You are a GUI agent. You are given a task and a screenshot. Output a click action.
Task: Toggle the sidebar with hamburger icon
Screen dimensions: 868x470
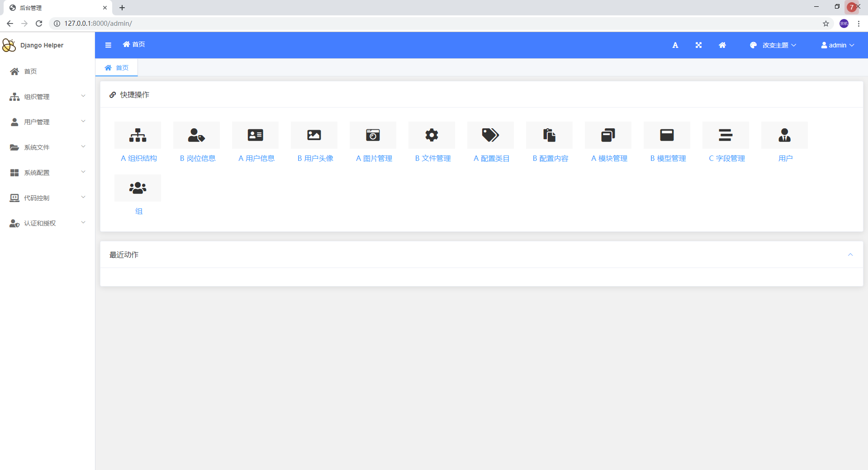[x=108, y=45]
